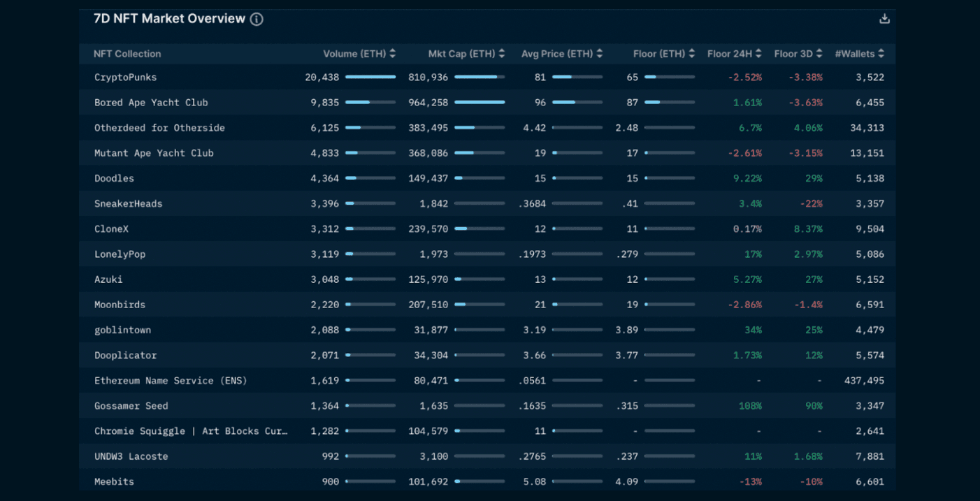The image size is (980, 501).
Task: Click Azuki volume value 3,048
Action: [324, 279]
